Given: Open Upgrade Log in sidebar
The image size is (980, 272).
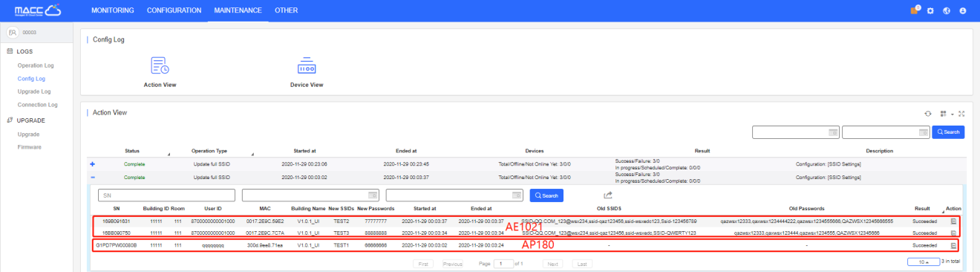Looking at the screenshot, I should tap(33, 91).
